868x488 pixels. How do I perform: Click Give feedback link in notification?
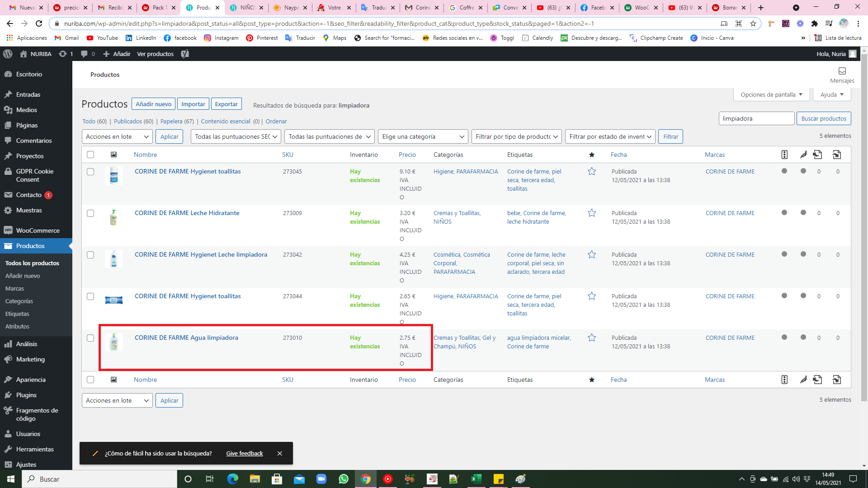click(244, 453)
